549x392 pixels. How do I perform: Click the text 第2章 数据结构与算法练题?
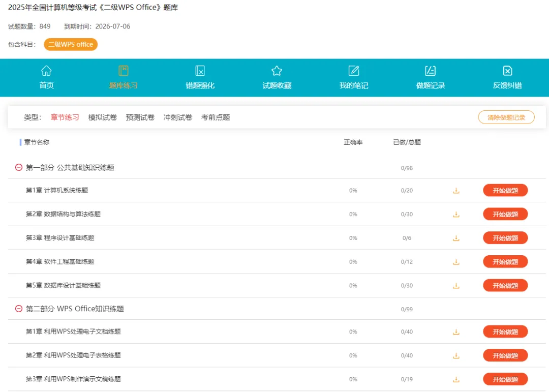tap(64, 214)
